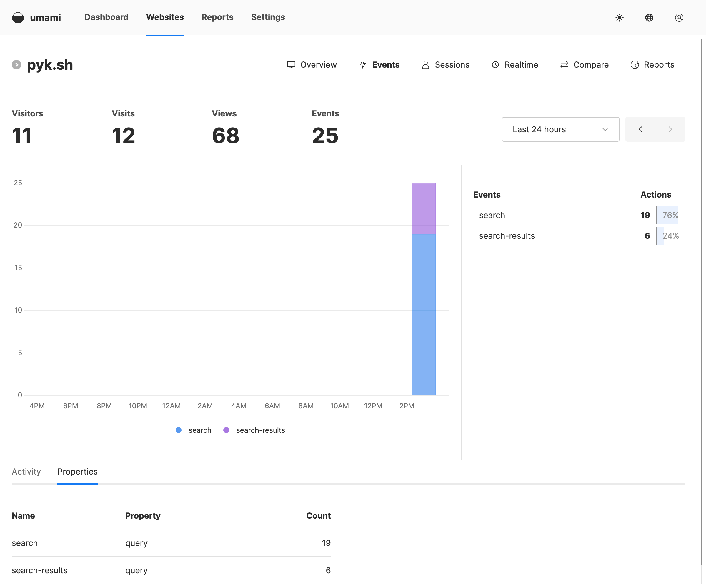
Task: Click the purple search-results bar segment
Action: point(423,208)
